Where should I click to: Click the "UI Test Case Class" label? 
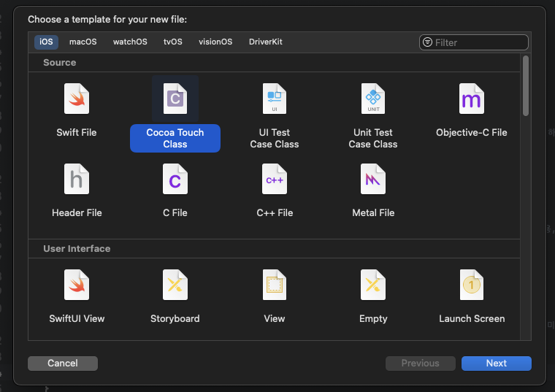click(275, 139)
